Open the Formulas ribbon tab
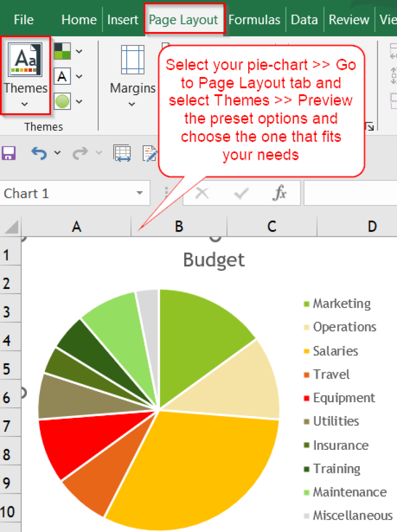Screen dimensions: 397x532 point(254,20)
